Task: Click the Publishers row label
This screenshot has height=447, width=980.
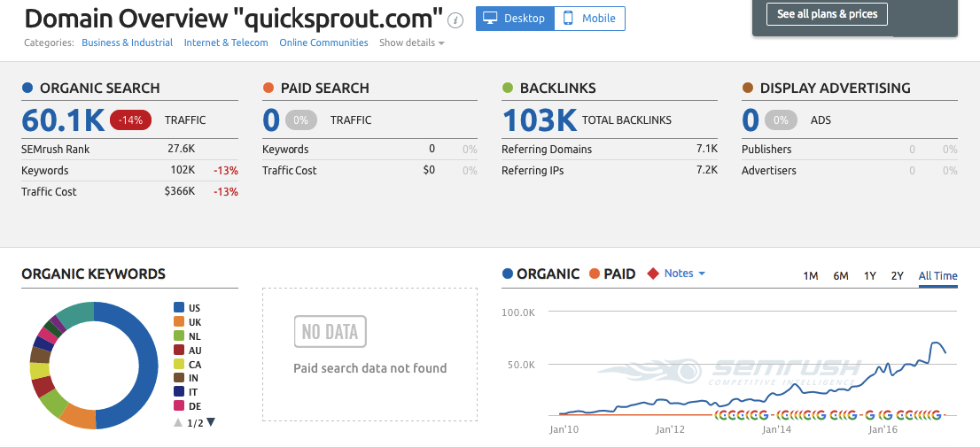Action: click(x=766, y=150)
